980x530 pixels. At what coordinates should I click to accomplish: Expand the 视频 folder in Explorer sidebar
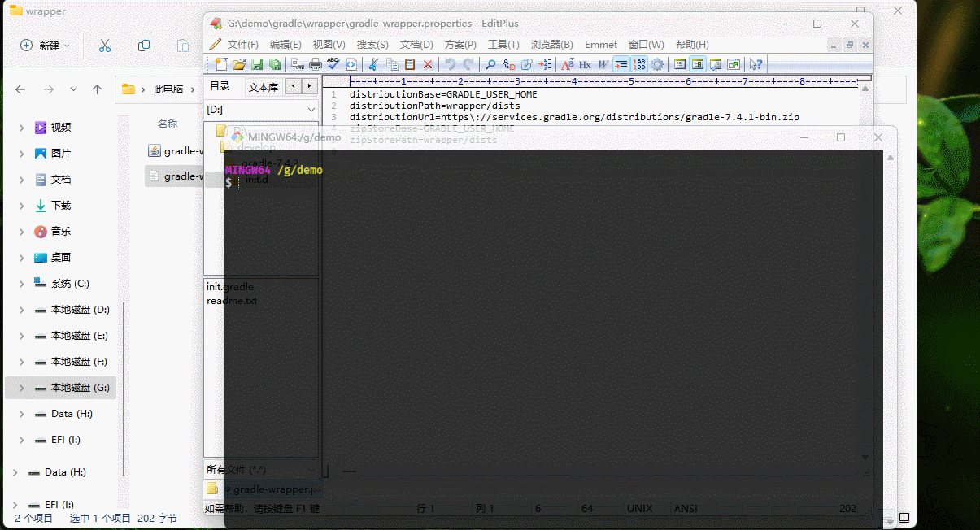click(x=21, y=128)
